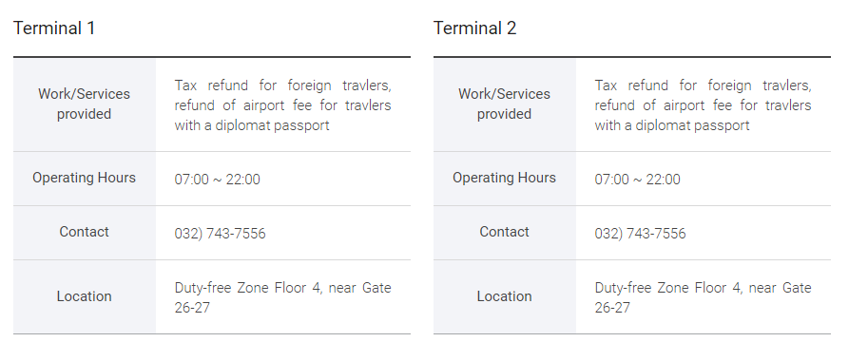Click Terminal 2 tax refund services description
This screenshot has width=868, height=361.
[x=703, y=105]
